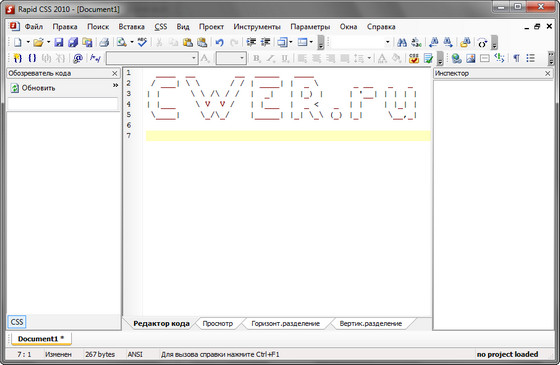The width and height of the screenshot is (560, 365).
Task: Close the Обозреватель кода panel
Action: pyautogui.click(x=114, y=73)
